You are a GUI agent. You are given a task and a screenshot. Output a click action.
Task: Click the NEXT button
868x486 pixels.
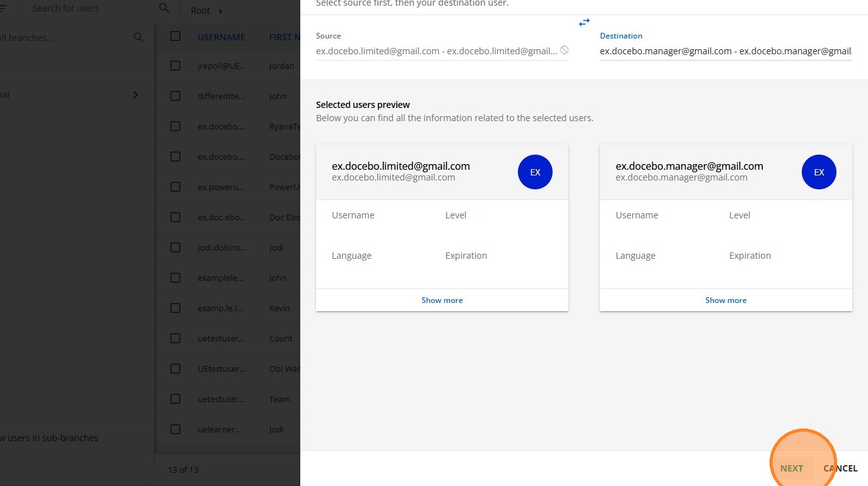coord(792,468)
